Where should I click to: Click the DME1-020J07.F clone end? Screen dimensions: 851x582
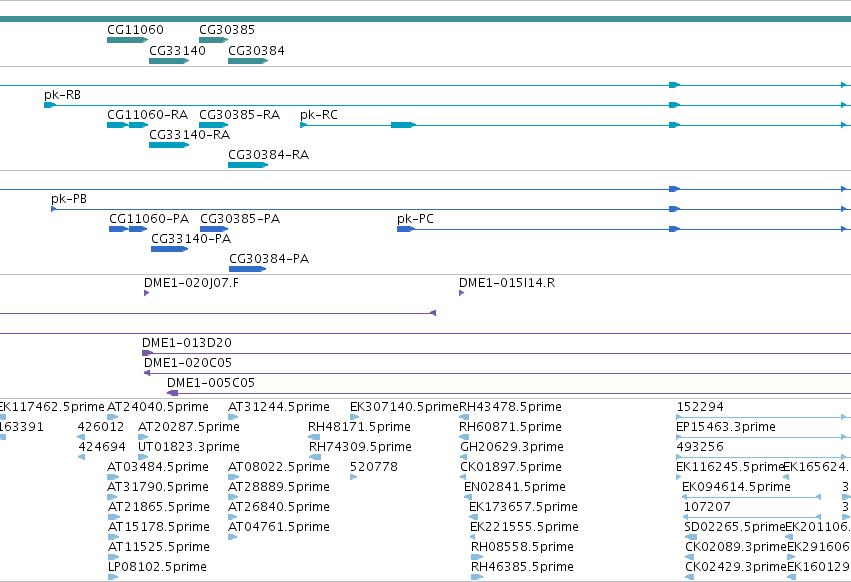click(147, 293)
